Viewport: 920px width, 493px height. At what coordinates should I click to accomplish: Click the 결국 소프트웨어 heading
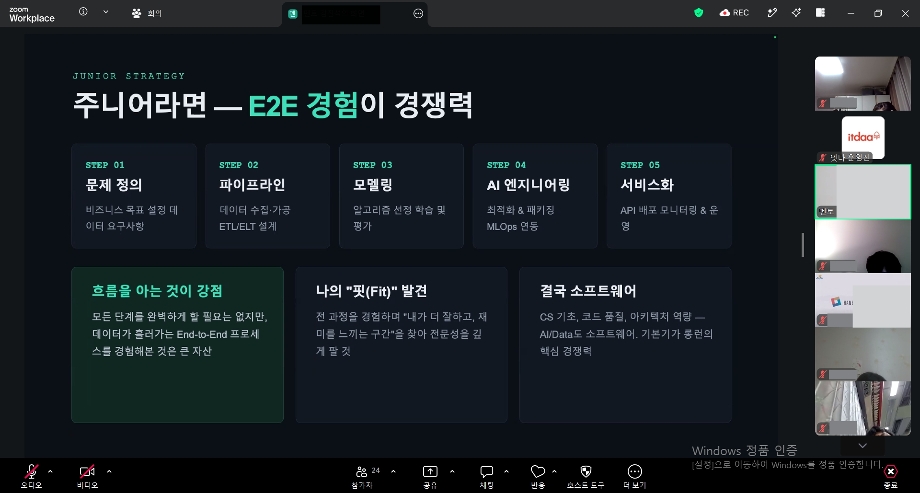click(x=588, y=291)
